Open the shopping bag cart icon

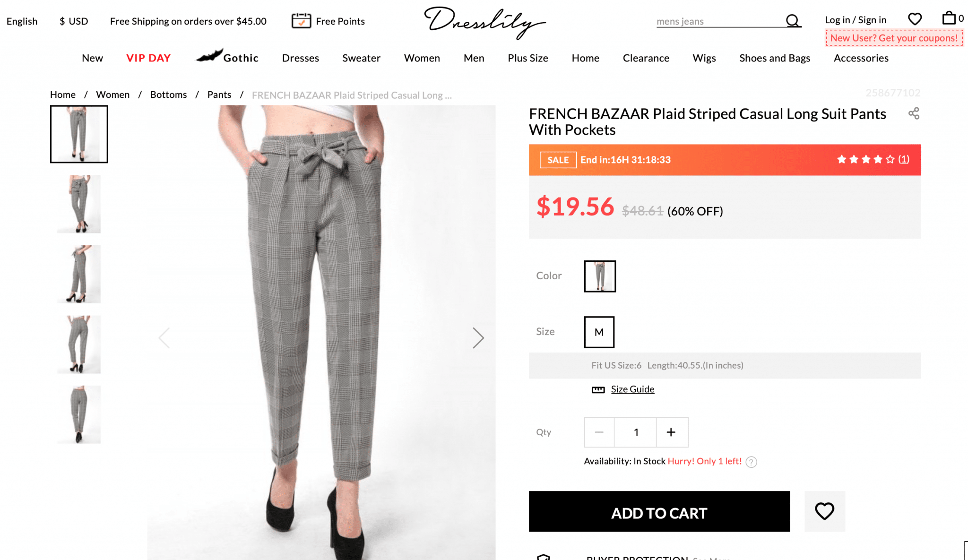(949, 18)
